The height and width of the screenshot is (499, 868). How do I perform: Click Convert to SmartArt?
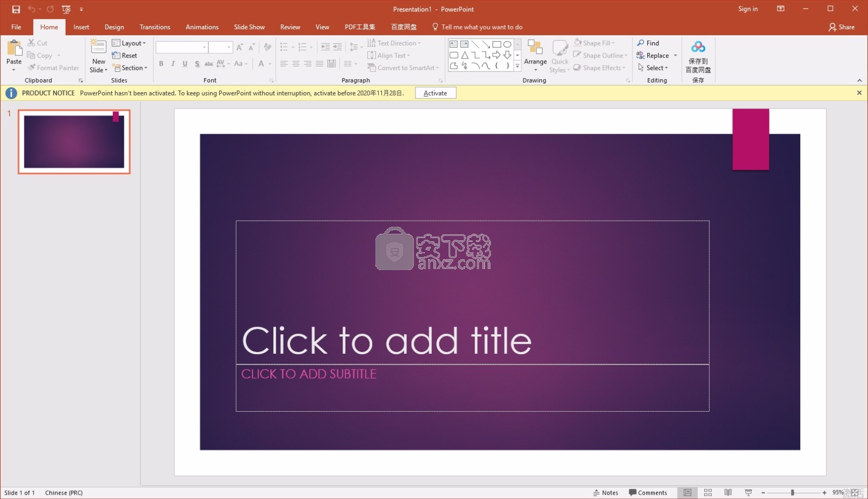pyautogui.click(x=403, y=68)
